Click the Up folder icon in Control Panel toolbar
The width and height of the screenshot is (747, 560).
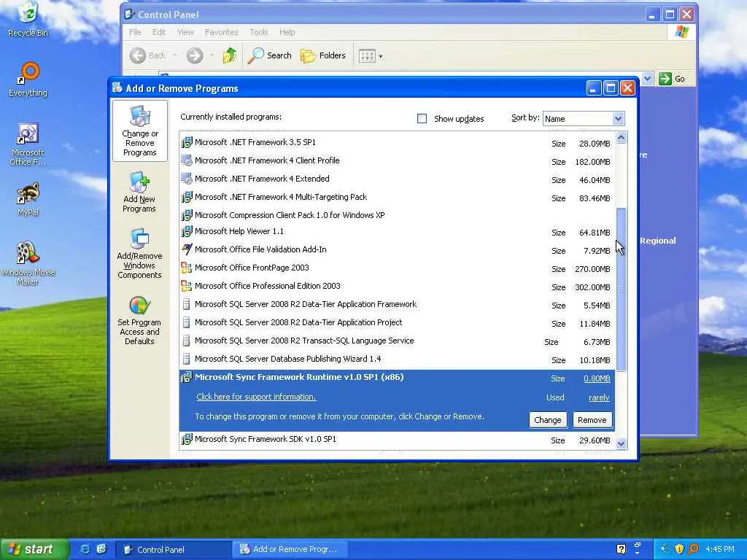[x=230, y=55]
